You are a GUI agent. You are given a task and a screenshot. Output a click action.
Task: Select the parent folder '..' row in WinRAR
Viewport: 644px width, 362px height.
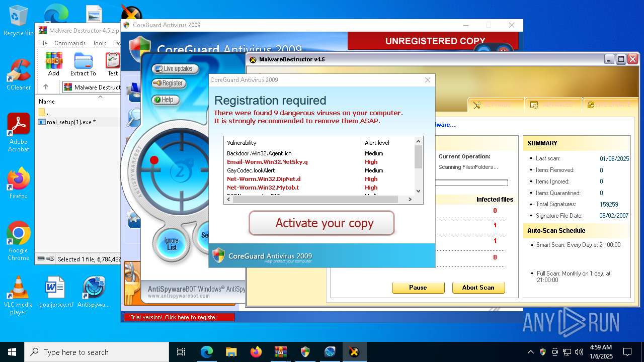78,112
